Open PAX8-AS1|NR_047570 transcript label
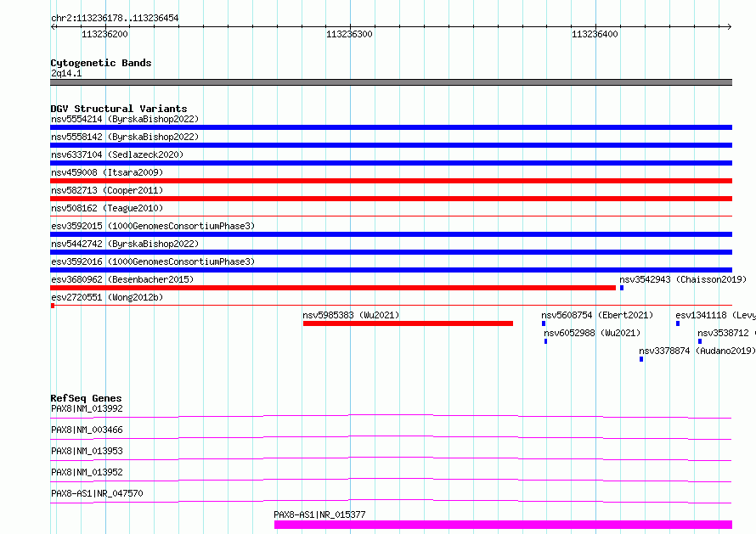Viewport: 756px width, 534px height. tap(97, 493)
